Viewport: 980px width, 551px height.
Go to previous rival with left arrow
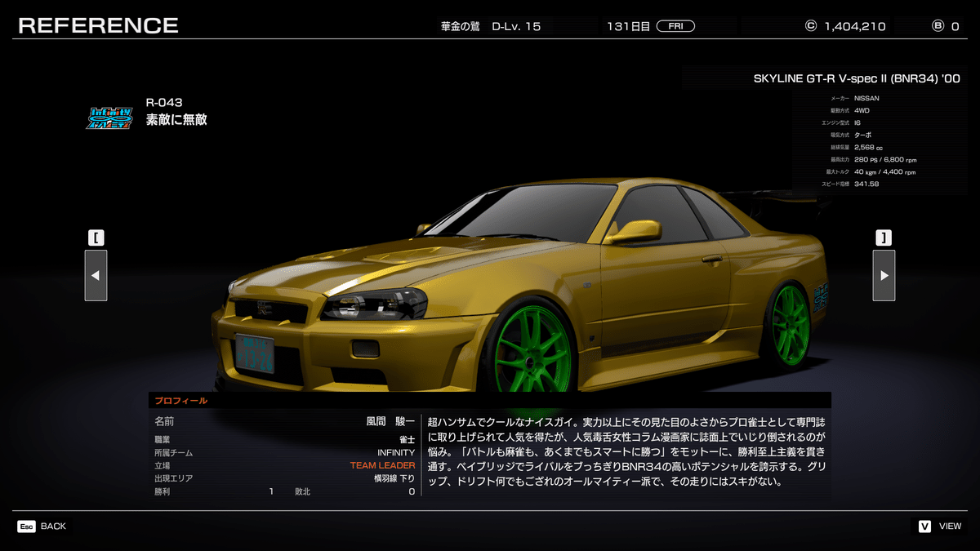pos(96,275)
